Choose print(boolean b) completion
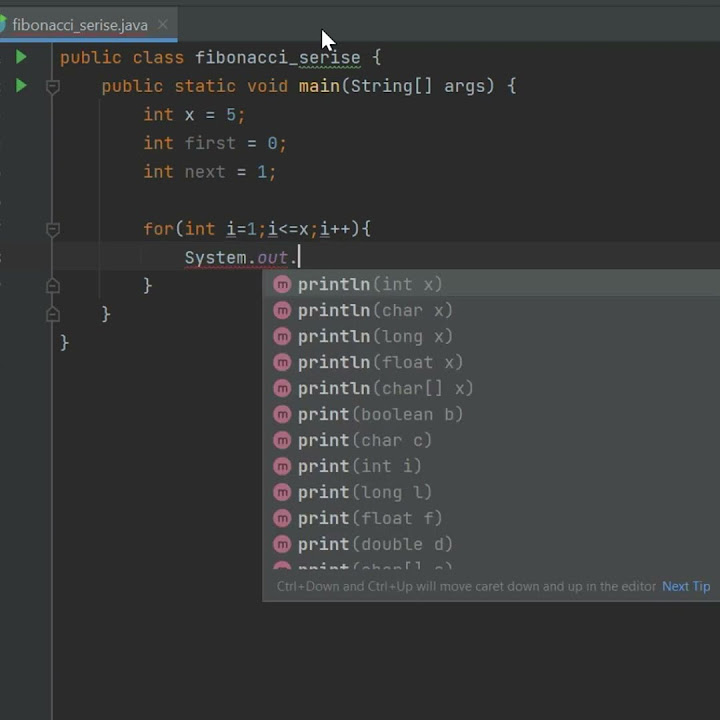 point(491,414)
